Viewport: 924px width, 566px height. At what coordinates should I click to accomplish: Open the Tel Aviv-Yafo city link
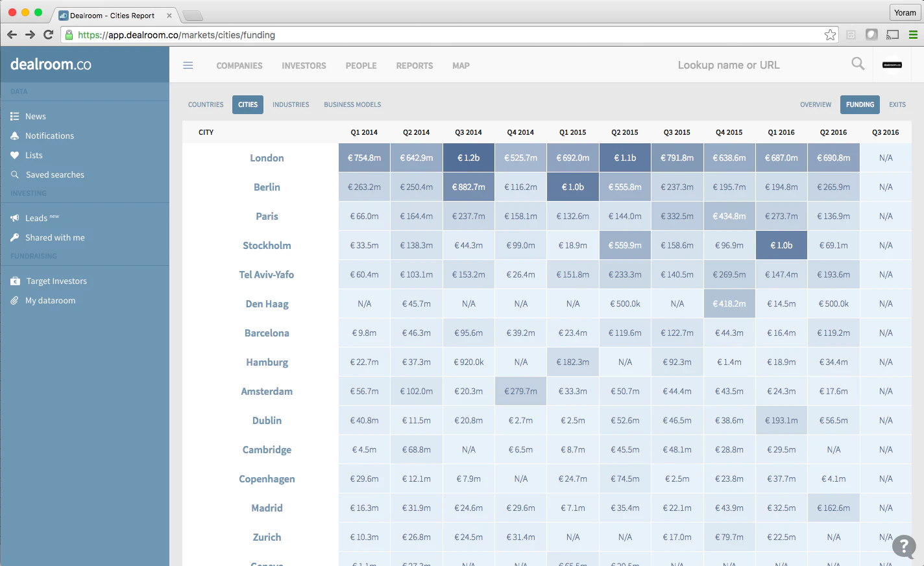(267, 275)
